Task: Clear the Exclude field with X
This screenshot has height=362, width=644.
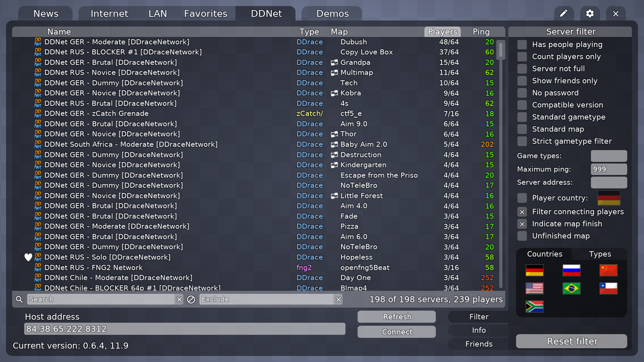Action: click(338, 299)
